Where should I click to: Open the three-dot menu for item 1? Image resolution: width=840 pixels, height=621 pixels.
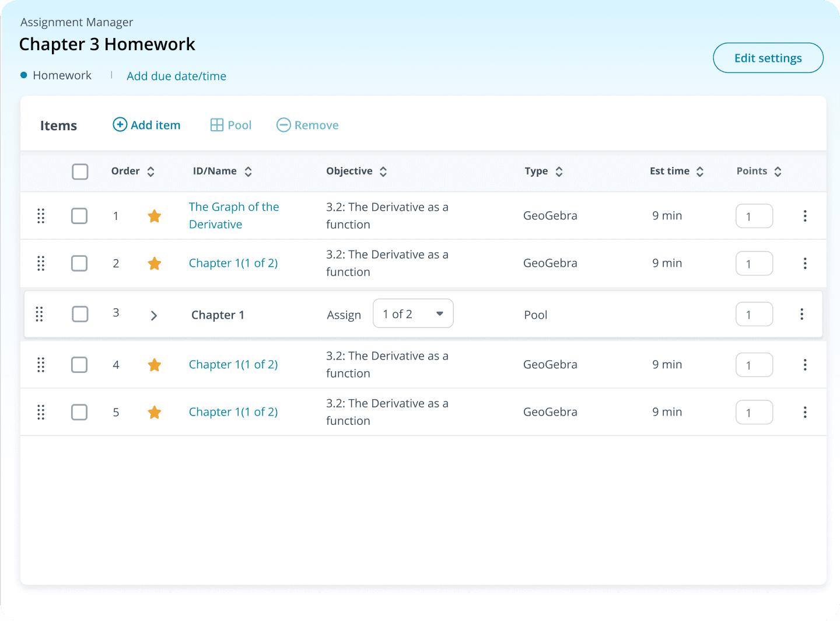(x=805, y=216)
